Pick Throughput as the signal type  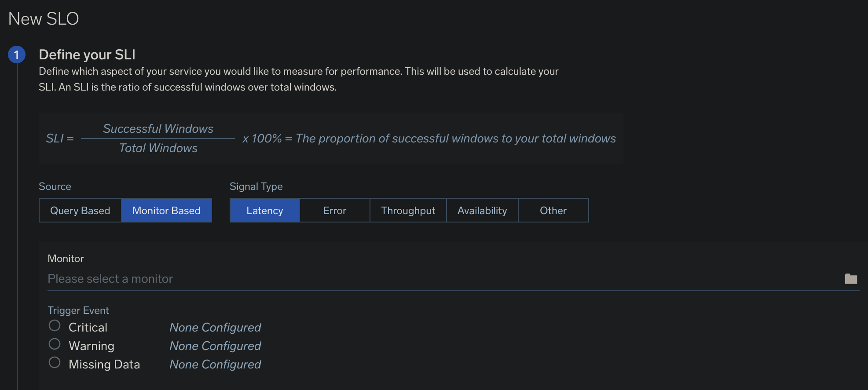[x=408, y=211]
